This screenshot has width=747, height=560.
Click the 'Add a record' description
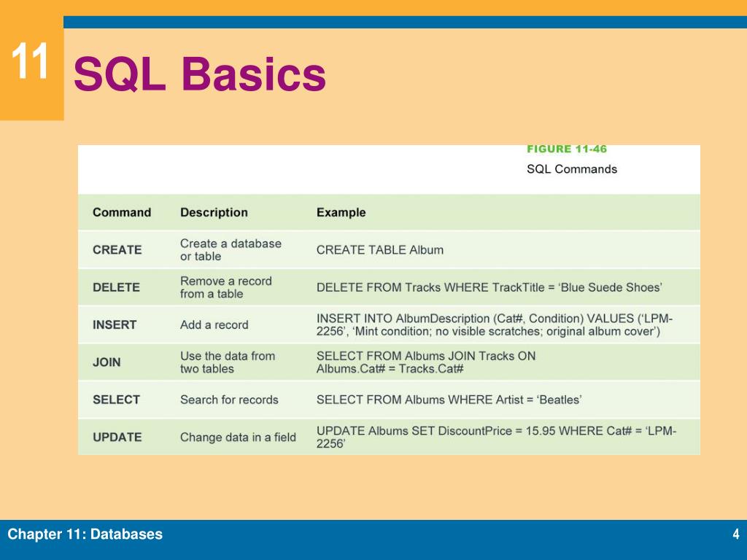(x=214, y=324)
